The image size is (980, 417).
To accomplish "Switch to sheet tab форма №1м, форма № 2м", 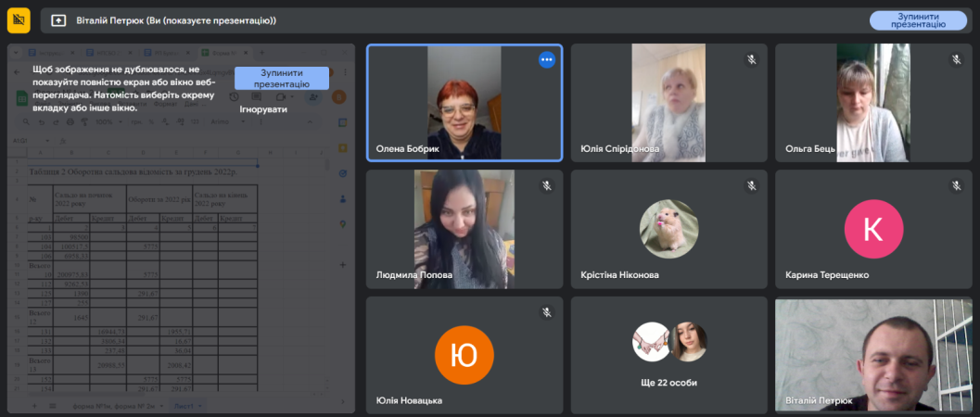I will click(116, 406).
